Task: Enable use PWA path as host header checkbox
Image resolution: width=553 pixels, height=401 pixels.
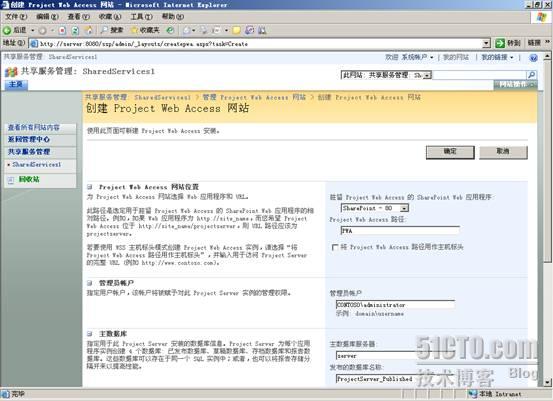Action: tap(335, 247)
